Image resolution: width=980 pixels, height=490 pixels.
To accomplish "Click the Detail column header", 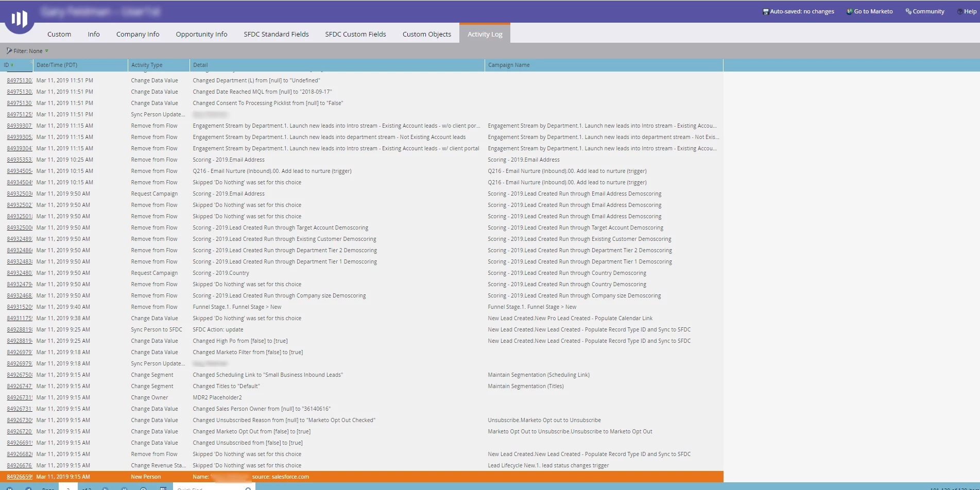I will pos(337,65).
